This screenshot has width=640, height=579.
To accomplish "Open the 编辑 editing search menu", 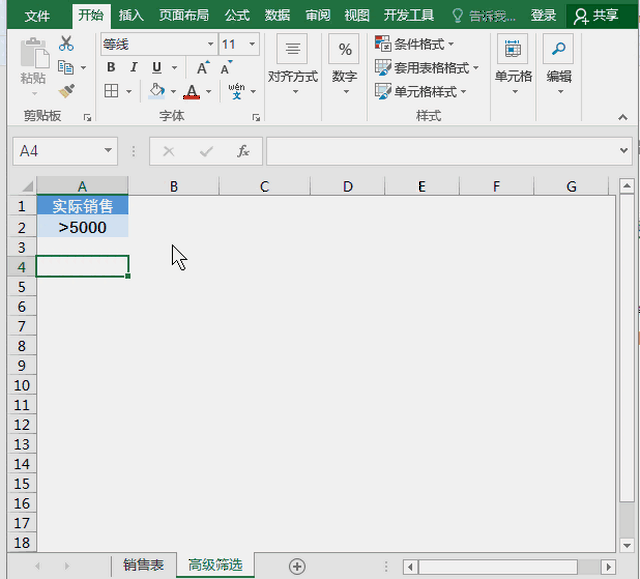I will point(559,65).
